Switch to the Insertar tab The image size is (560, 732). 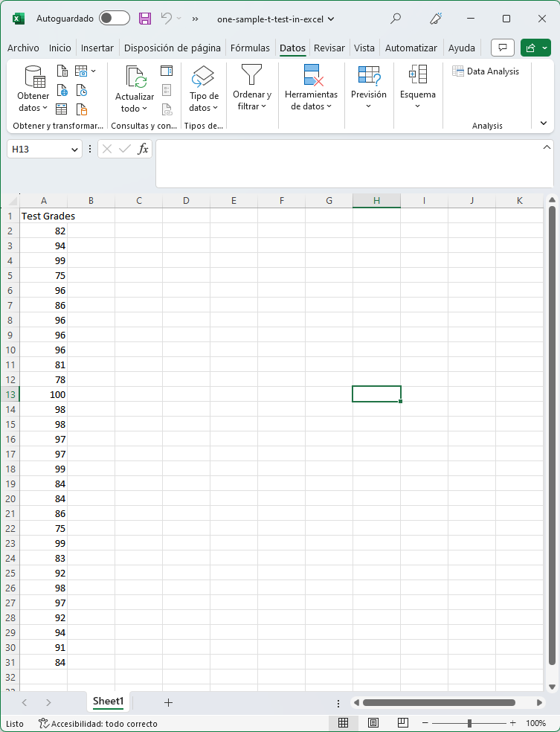click(97, 48)
